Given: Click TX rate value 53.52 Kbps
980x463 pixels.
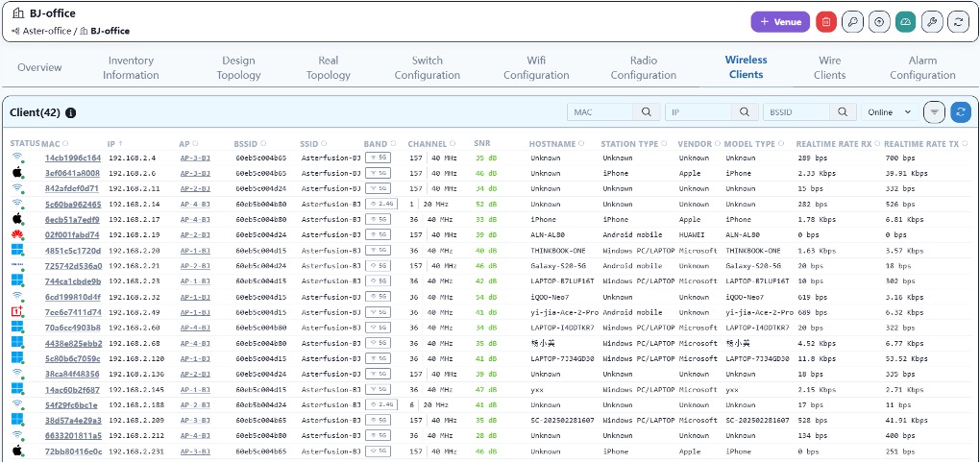Looking at the screenshot, I should (907, 358).
